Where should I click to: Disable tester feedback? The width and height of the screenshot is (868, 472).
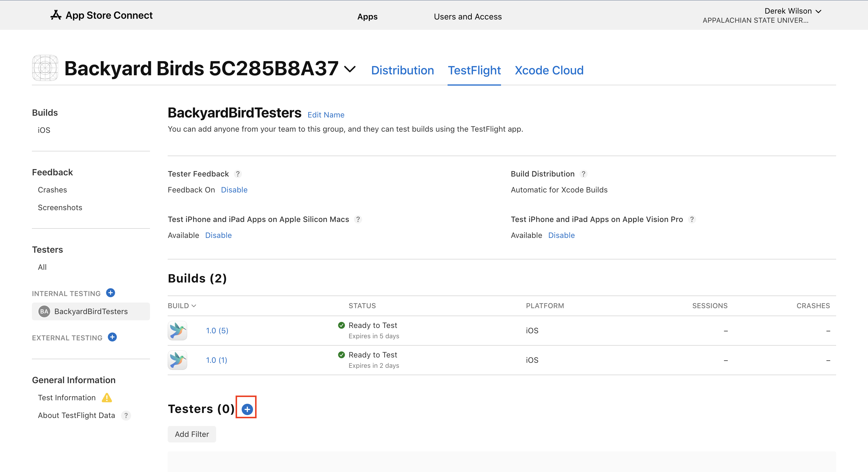click(x=234, y=190)
